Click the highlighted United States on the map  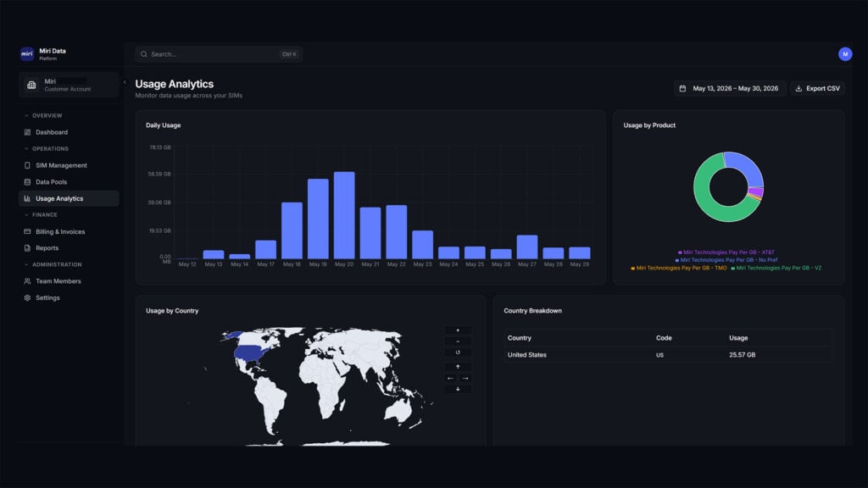coord(248,352)
